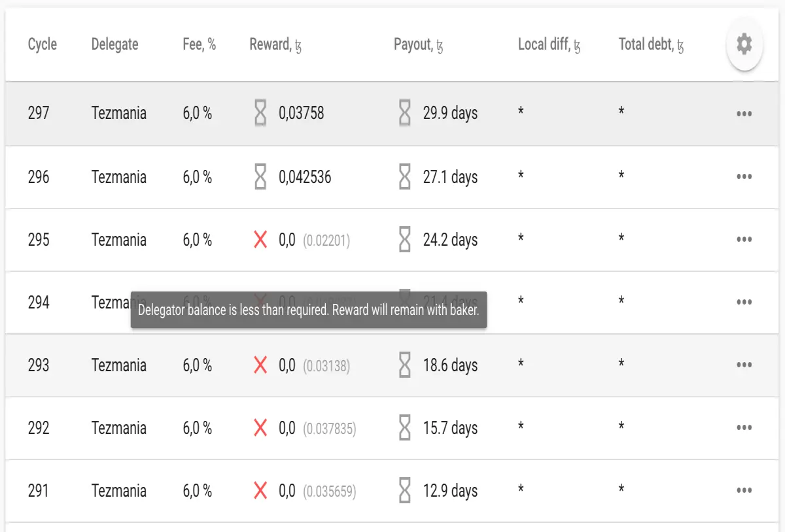785x532 pixels.
Task: Open more options for cycle 295
Action: point(744,240)
